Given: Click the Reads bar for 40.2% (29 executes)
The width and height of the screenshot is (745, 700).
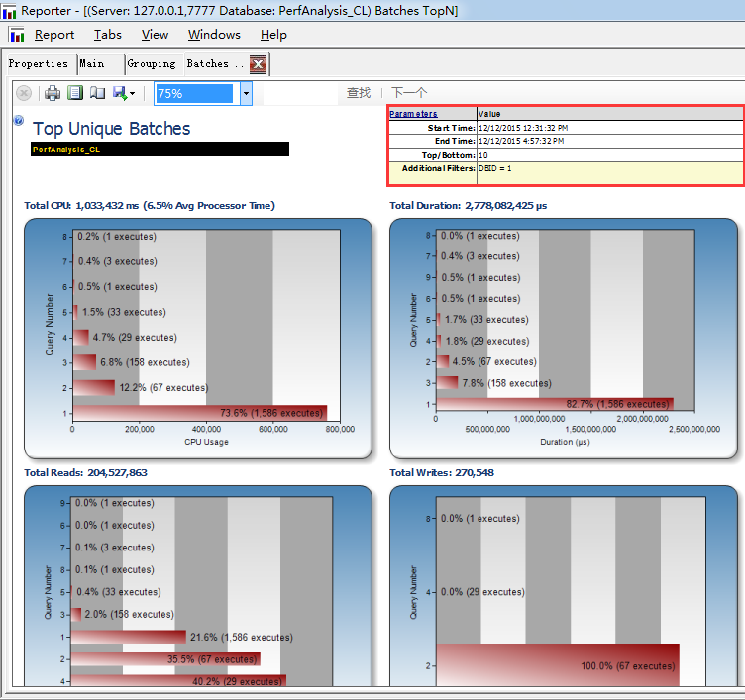Looking at the screenshot, I should (178, 680).
